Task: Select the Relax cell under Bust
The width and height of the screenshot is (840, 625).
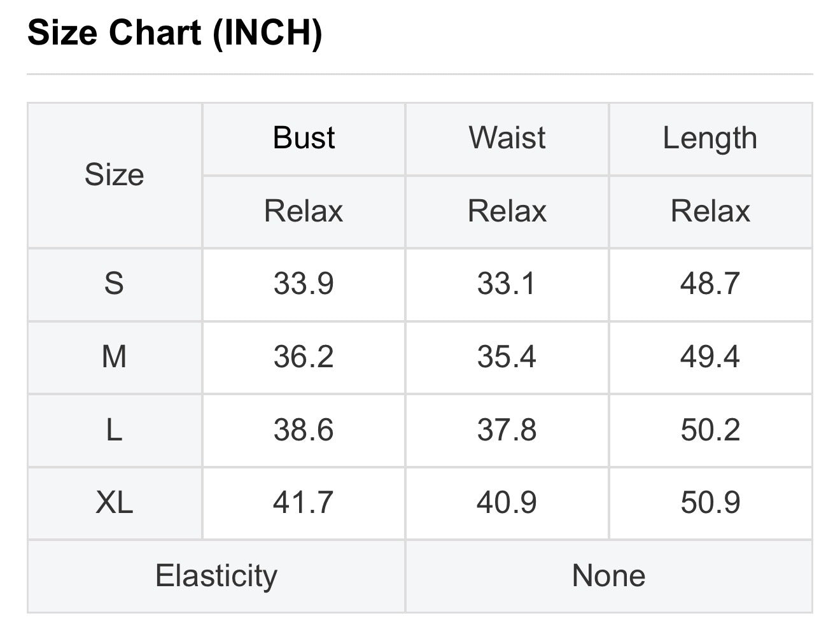Action: [x=304, y=211]
